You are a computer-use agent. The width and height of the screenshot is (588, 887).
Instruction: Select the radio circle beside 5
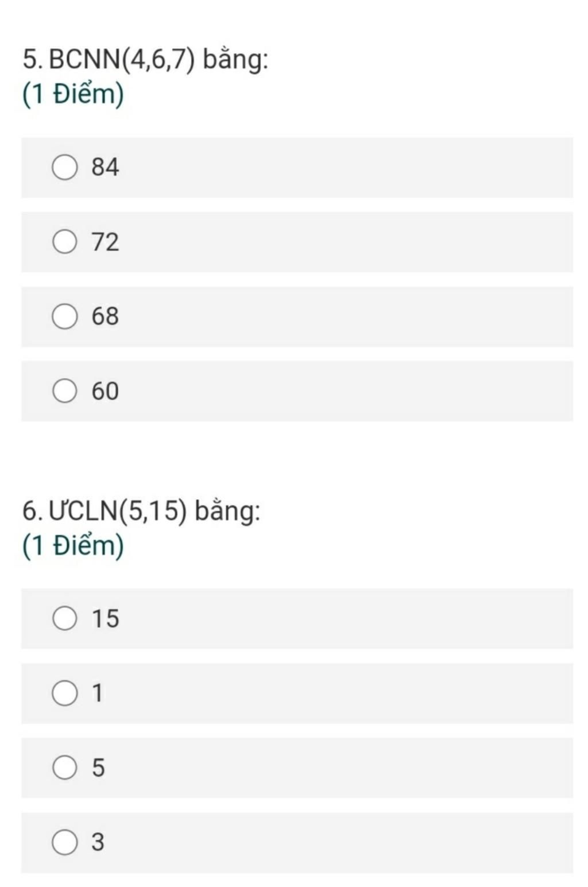(64, 768)
